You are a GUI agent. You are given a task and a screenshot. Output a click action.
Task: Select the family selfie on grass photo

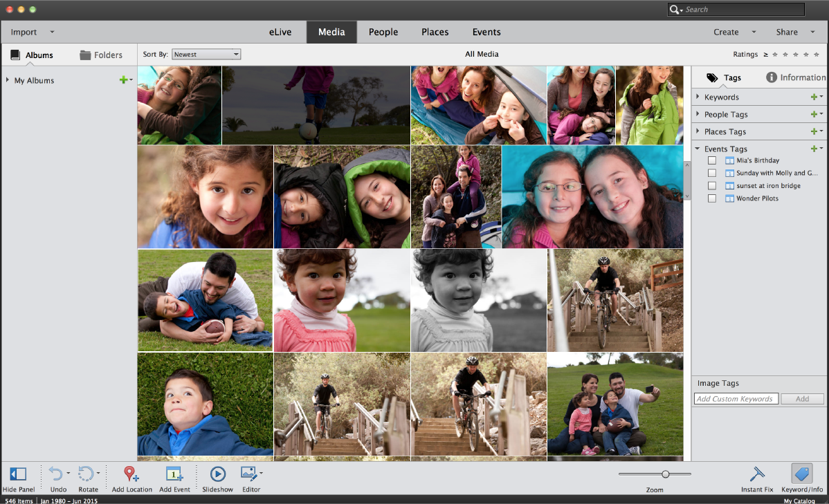coord(615,404)
